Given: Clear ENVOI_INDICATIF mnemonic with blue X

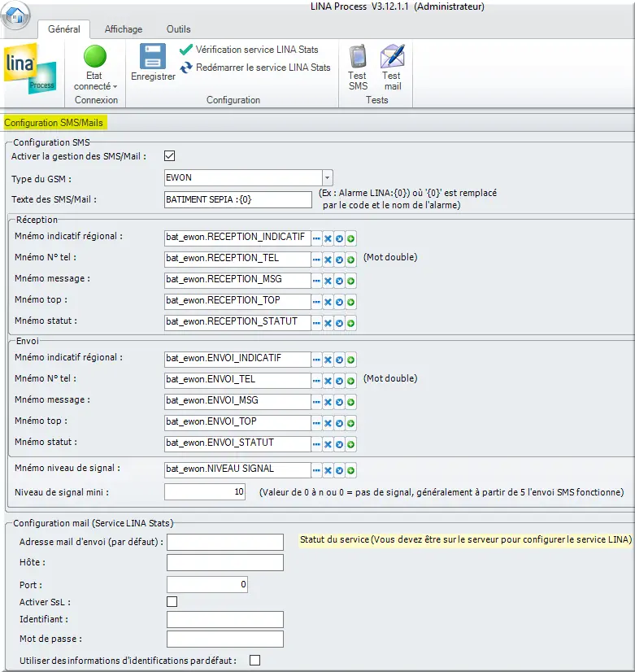Looking at the screenshot, I should coord(328,360).
